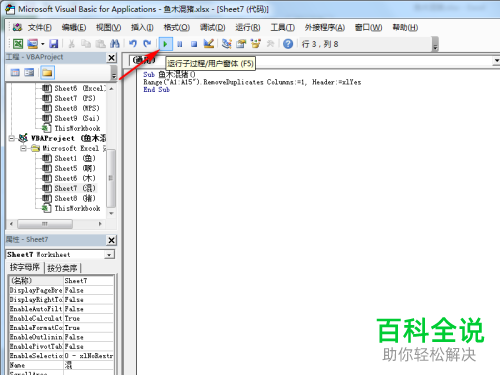Open the 格式(O) menu

177,27
